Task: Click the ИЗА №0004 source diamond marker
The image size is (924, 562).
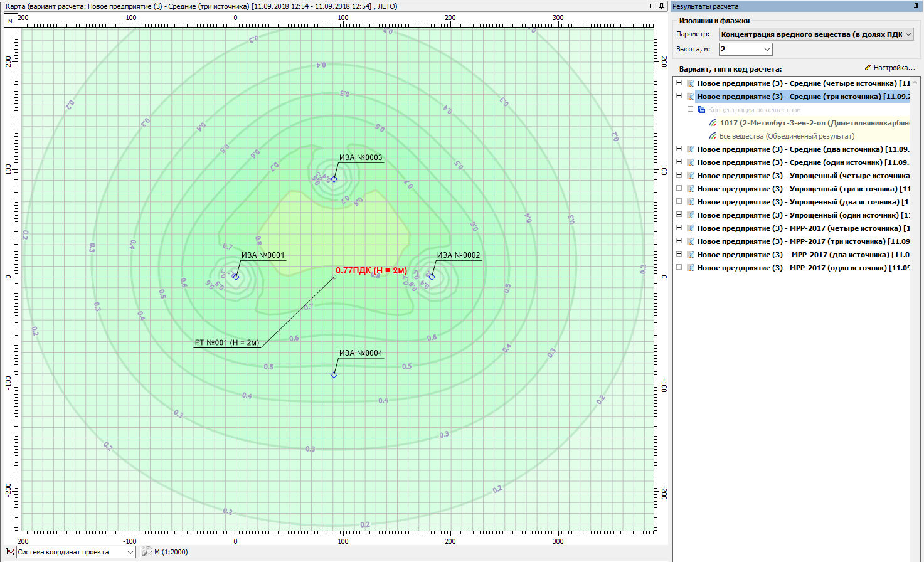Action: pos(334,374)
